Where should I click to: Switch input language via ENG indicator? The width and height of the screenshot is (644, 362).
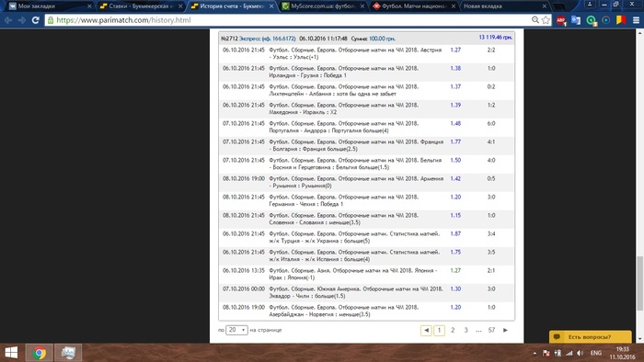click(596, 353)
